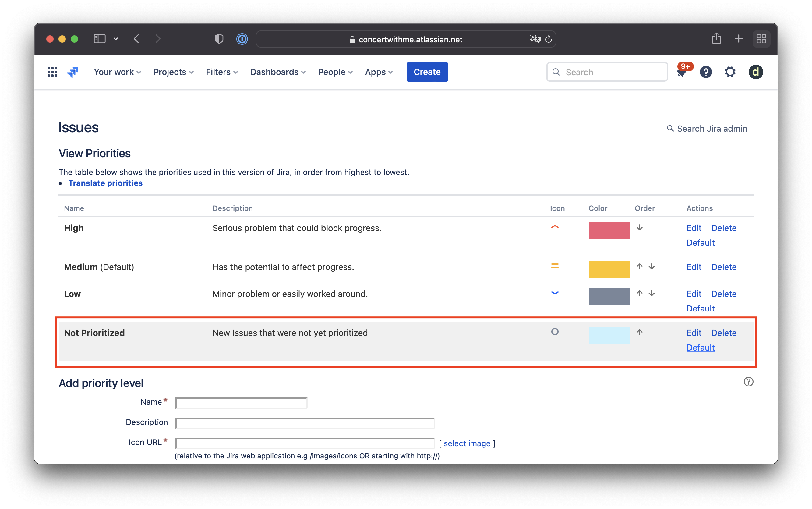Click the grid apps launcher icon
The height and width of the screenshot is (509, 812).
pyautogui.click(x=52, y=72)
